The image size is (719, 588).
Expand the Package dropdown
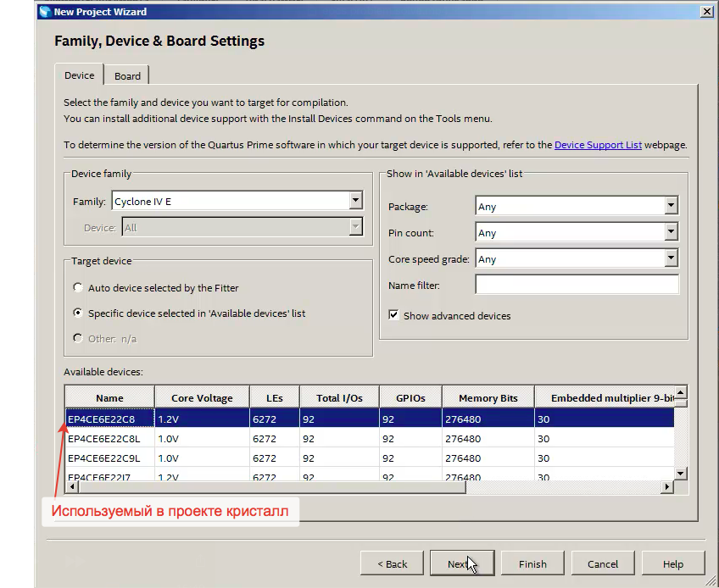[x=577, y=206]
